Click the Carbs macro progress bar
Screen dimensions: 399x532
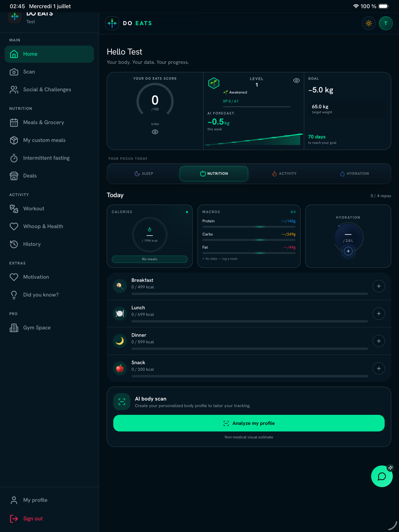pos(249,240)
